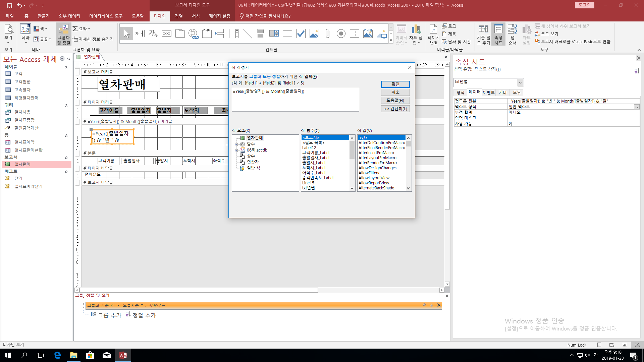Select the Attachment paperclip control

328,34
